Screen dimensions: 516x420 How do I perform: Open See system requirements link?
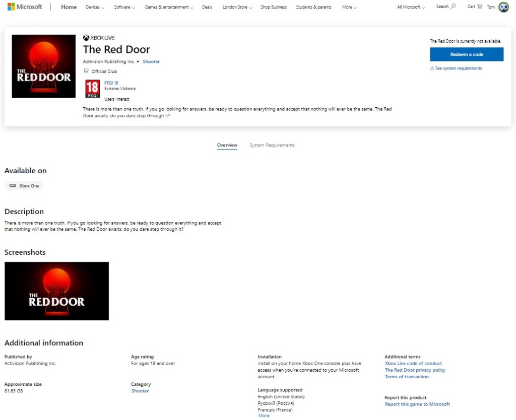click(x=458, y=68)
